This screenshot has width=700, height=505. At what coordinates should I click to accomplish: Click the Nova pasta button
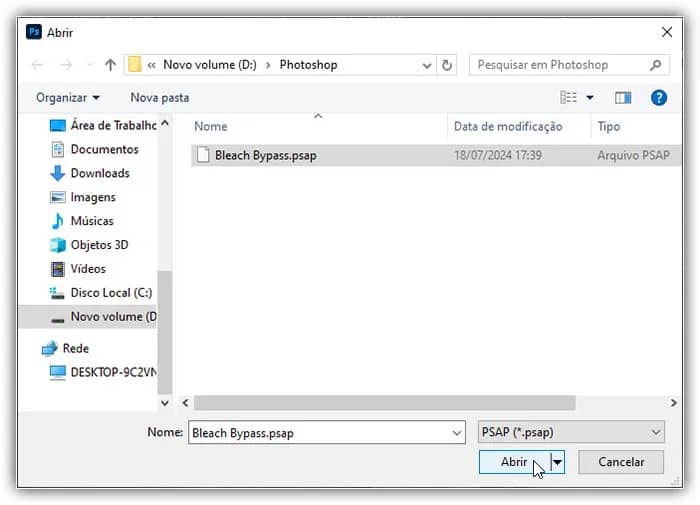pyautogui.click(x=159, y=98)
